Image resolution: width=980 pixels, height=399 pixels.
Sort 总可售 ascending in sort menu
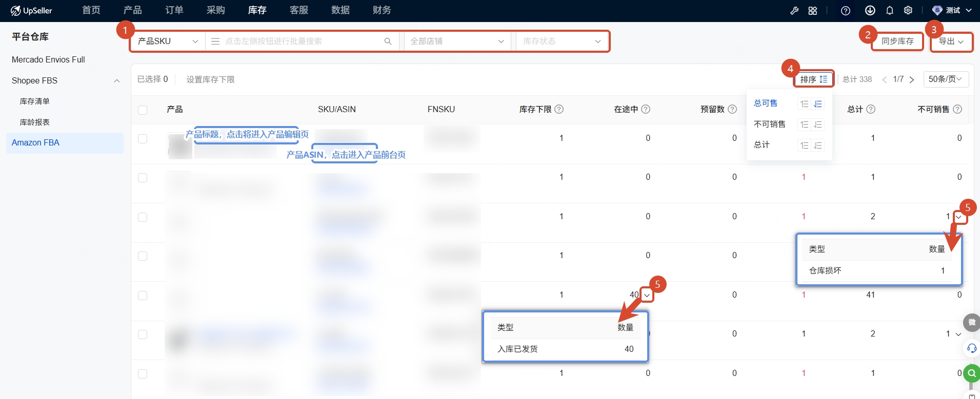pyautogui.click(x=805, y=104)
